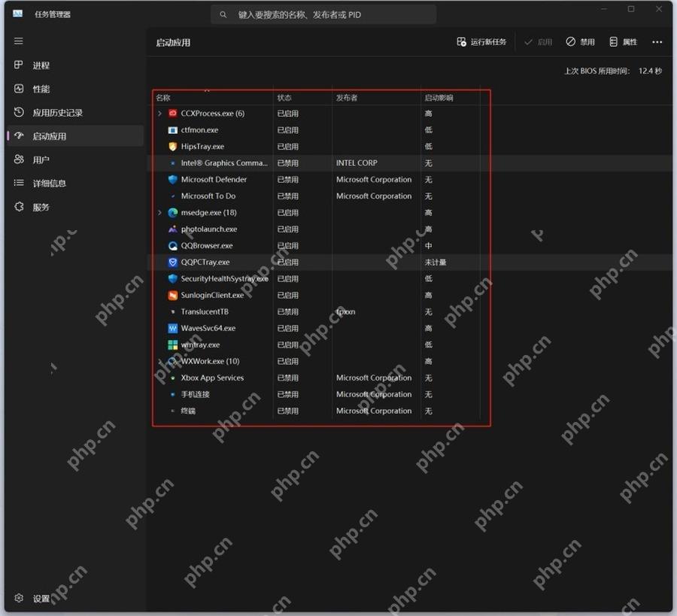Sort by 状态 column header

(x=284, y=98)
